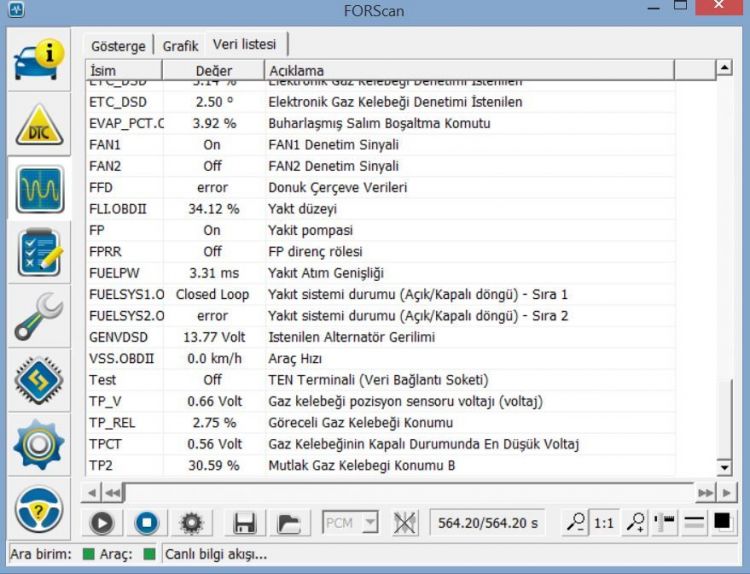Click the Canlı bilgi akışı status text
The height and width of the screenshot is (574, 750).
216,555
